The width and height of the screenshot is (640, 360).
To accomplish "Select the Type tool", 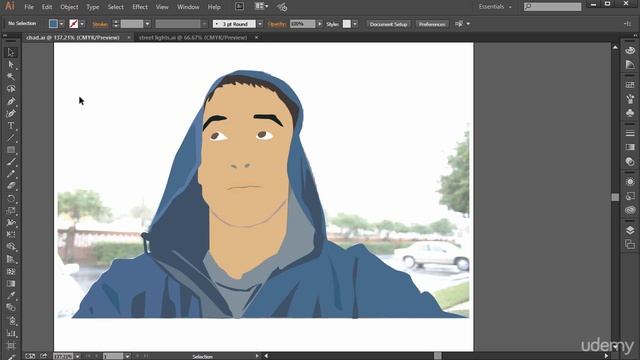I will pyautogui.click(x=11, y=126).
